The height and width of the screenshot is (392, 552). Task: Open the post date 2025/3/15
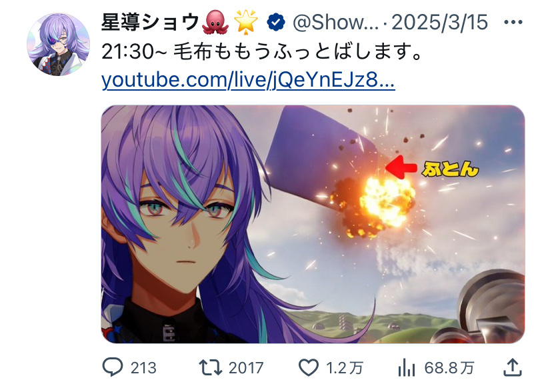439,23
